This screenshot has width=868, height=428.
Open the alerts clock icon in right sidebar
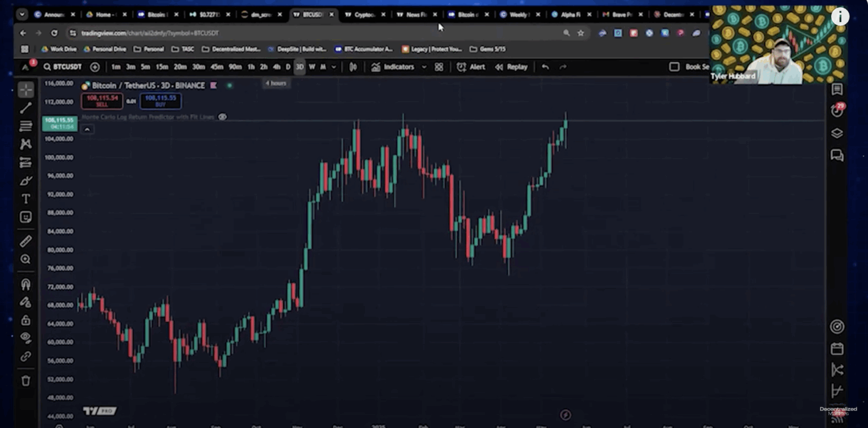click(837, 111)
